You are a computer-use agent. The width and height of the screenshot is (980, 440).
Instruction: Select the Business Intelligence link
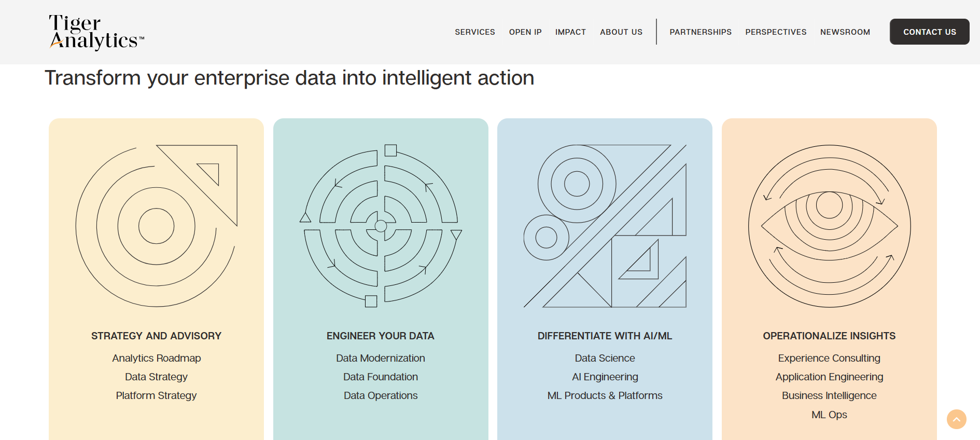[x=829, y=395]
